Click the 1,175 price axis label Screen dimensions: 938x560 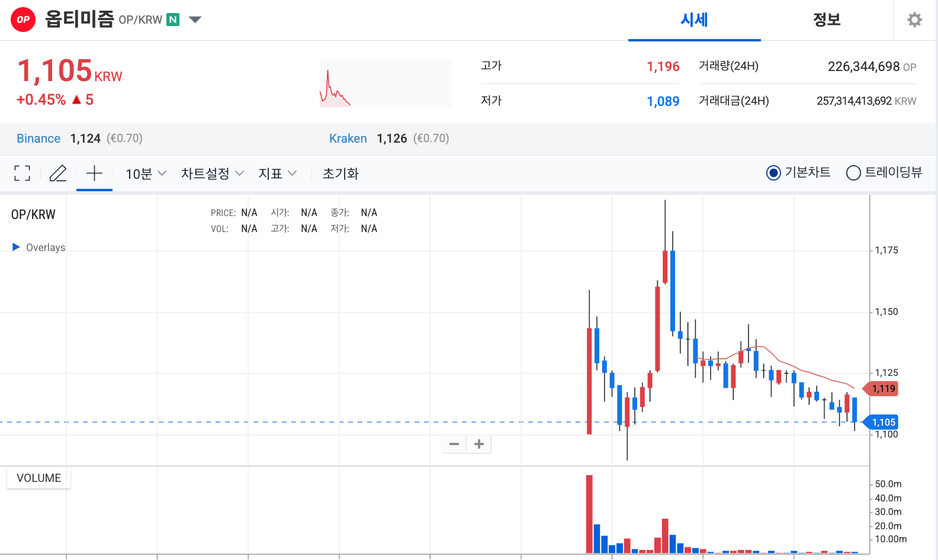(x=886, y=250)
